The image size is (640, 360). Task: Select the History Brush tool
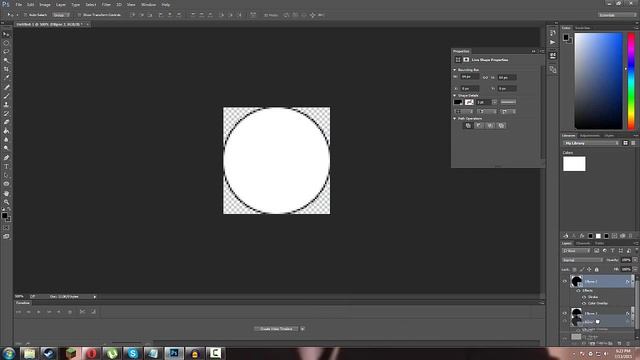point(6,113)
